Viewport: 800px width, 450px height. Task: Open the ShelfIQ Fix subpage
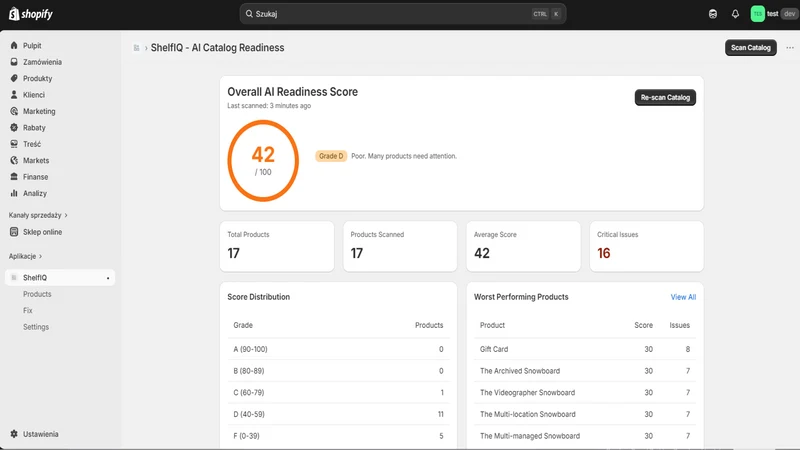(x=28, y=310)
